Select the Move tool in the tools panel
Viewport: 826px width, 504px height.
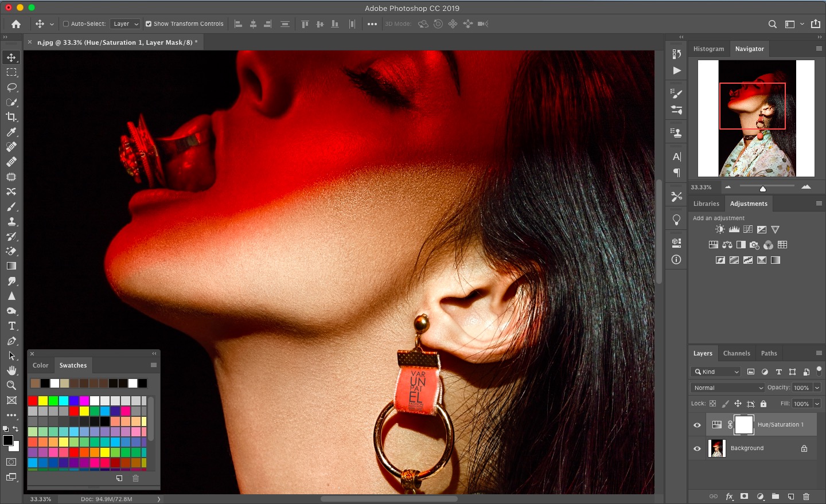coord(11,57)
